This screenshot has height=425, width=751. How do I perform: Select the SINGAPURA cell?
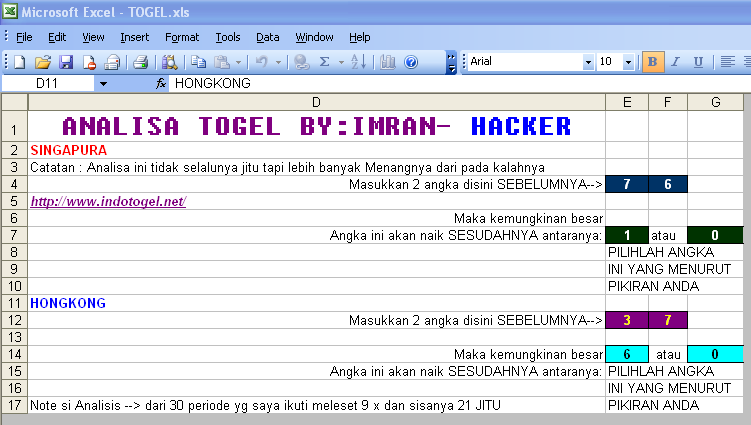click(317, 150)
